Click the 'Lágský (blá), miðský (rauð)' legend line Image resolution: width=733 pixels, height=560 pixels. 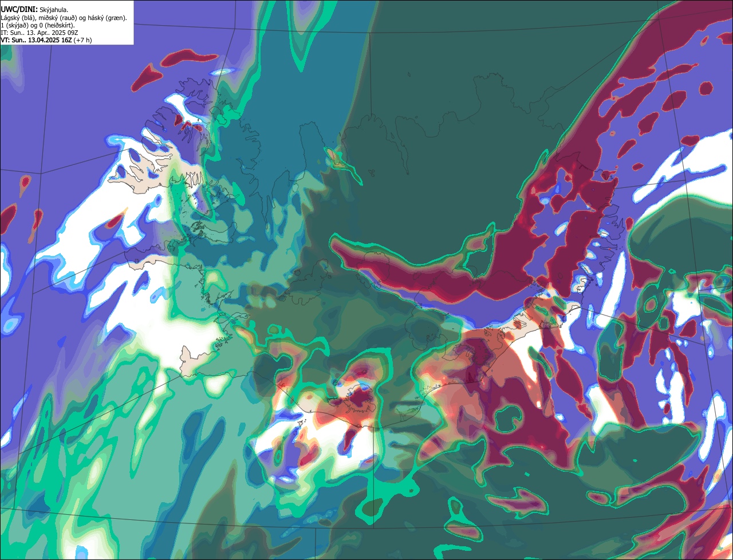64,18
